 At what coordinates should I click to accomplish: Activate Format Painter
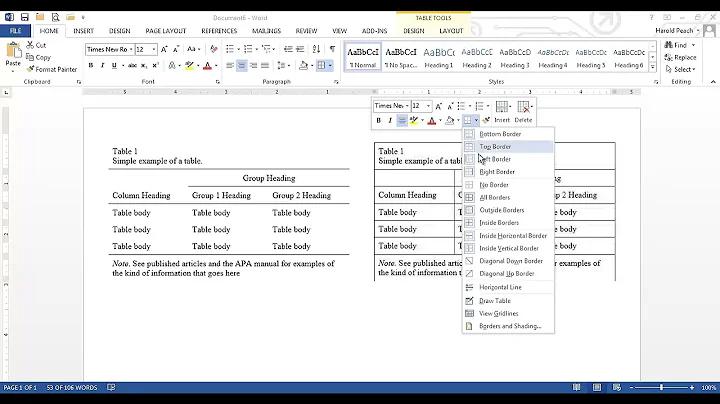[51, 69]
